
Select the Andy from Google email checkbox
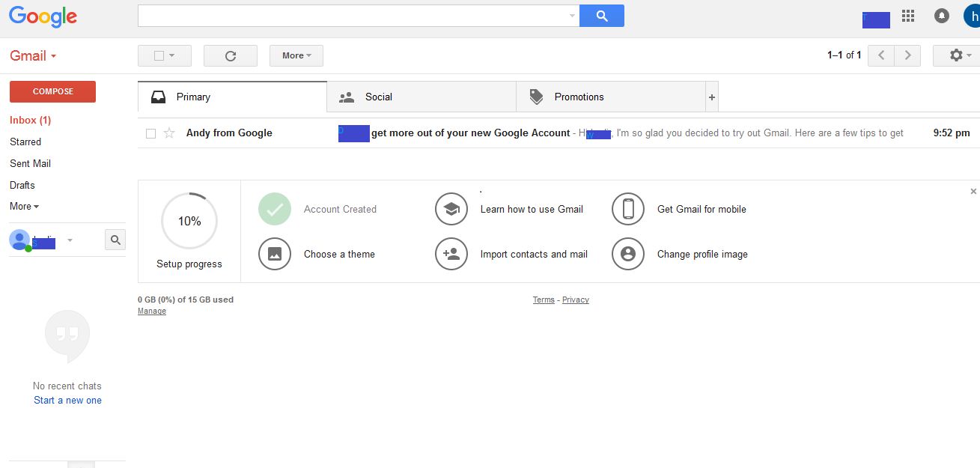pos(150,133)
